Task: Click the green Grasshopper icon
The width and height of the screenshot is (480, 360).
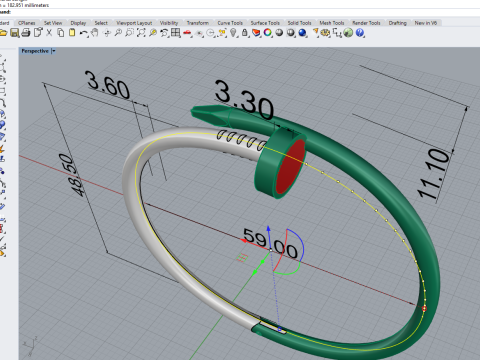Action: pos(348,33)
